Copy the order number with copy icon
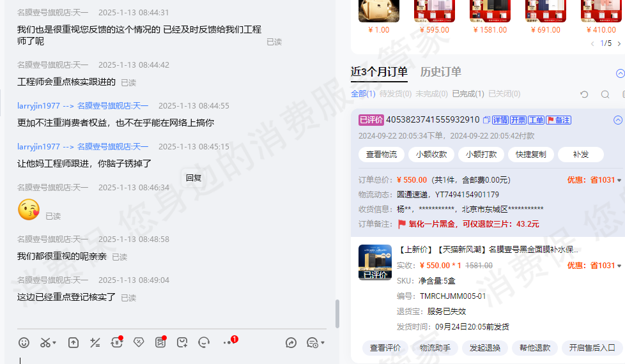This screenshot has width=625, height=364. pos(486,120)
